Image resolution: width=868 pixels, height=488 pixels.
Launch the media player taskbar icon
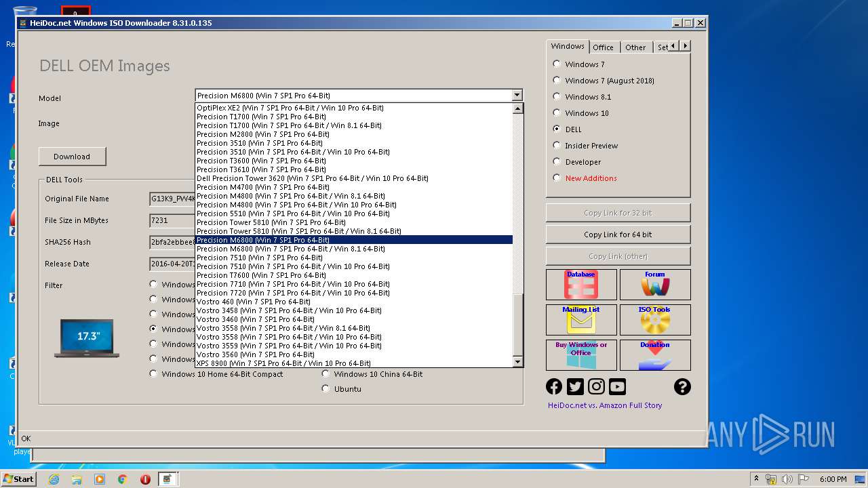click(100, 479)
